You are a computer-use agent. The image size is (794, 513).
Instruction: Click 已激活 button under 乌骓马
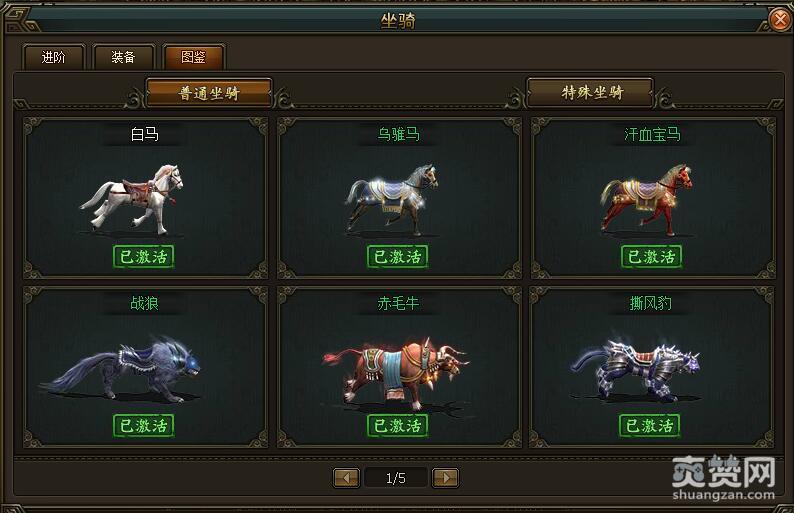[x=398, y=257]
